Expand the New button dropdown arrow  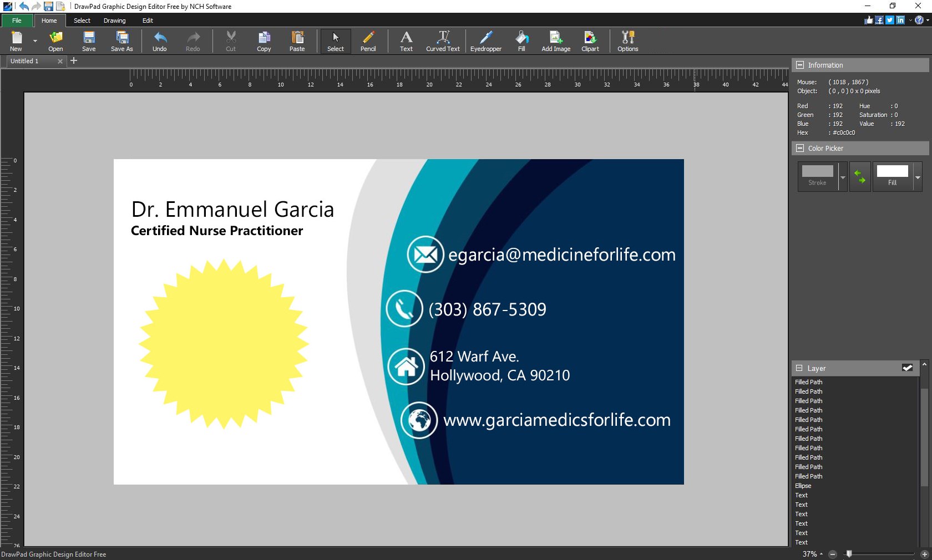pyautogui.click(x=34, y=40)
